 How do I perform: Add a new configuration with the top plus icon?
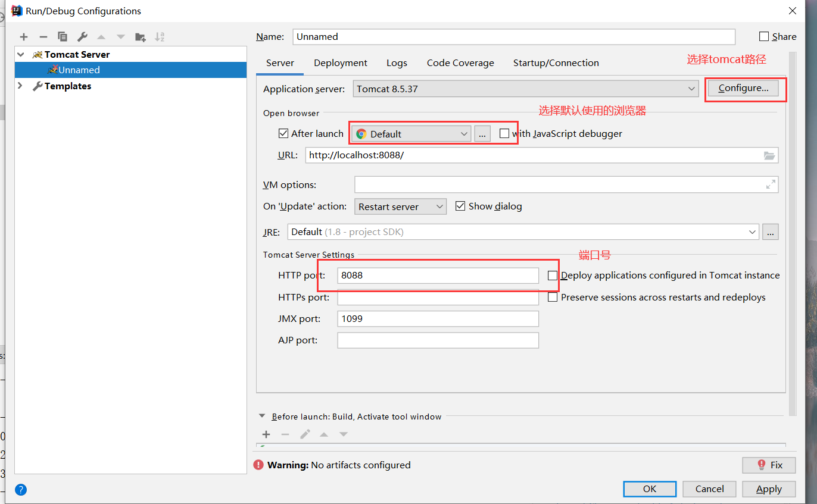tap(24, 37)
